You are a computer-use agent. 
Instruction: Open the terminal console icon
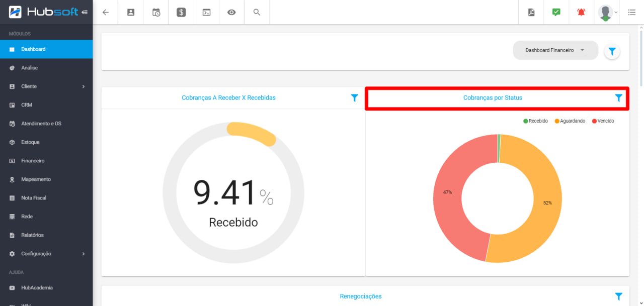pos(206,13)
